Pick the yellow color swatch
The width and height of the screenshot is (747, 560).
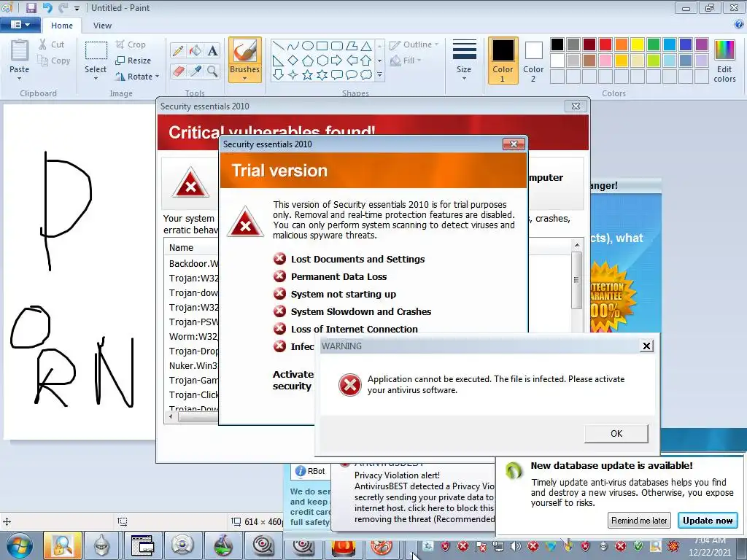click(638, 44)
